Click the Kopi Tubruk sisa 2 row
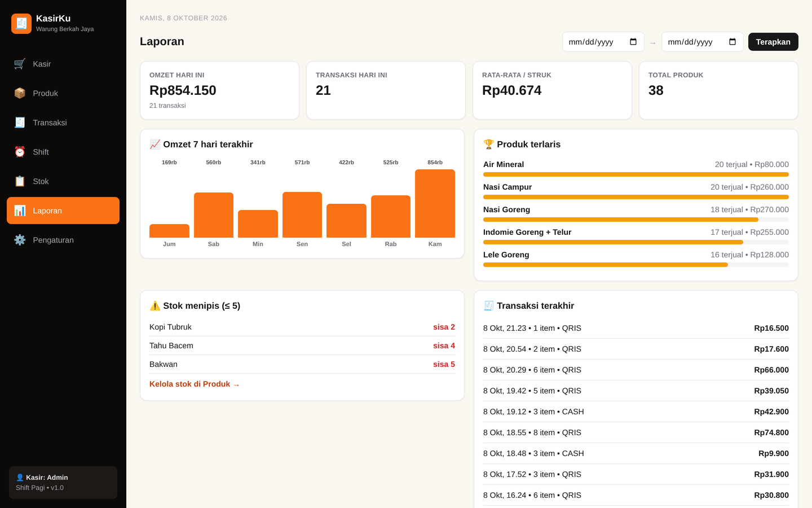This screenshot has height=508, width=812. 302,327
